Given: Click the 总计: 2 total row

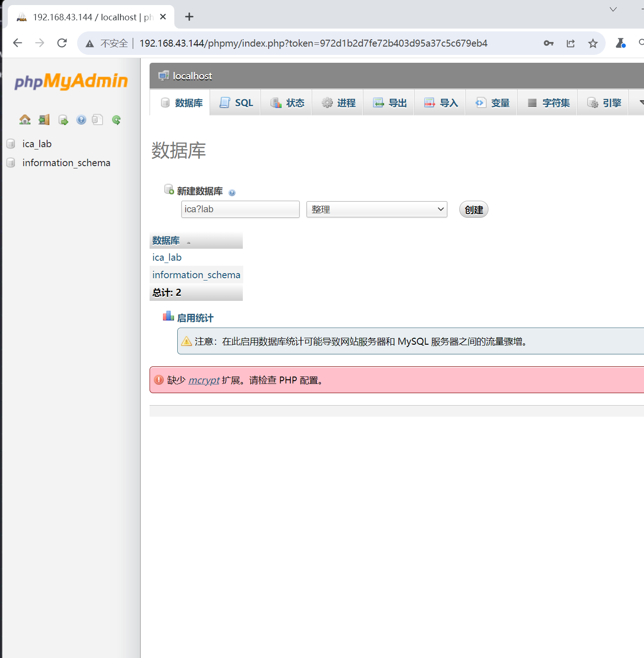Looking at the screenshot, I should point(196,293).
